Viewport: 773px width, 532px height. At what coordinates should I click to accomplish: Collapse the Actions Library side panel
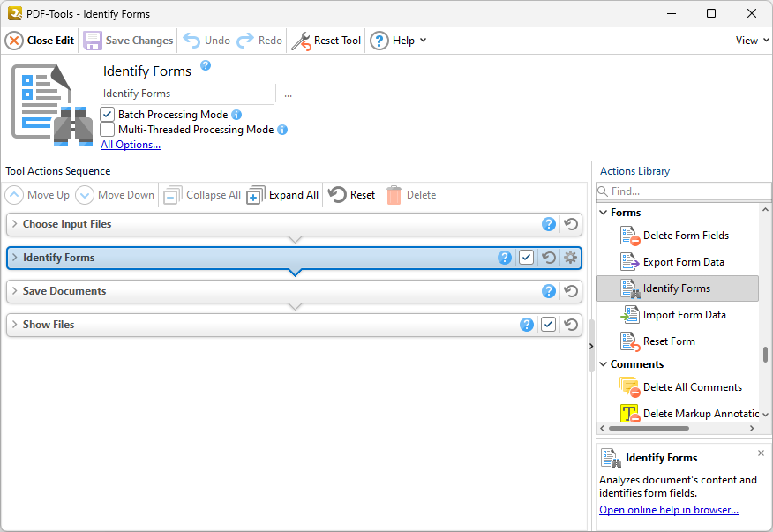(591, 346)
